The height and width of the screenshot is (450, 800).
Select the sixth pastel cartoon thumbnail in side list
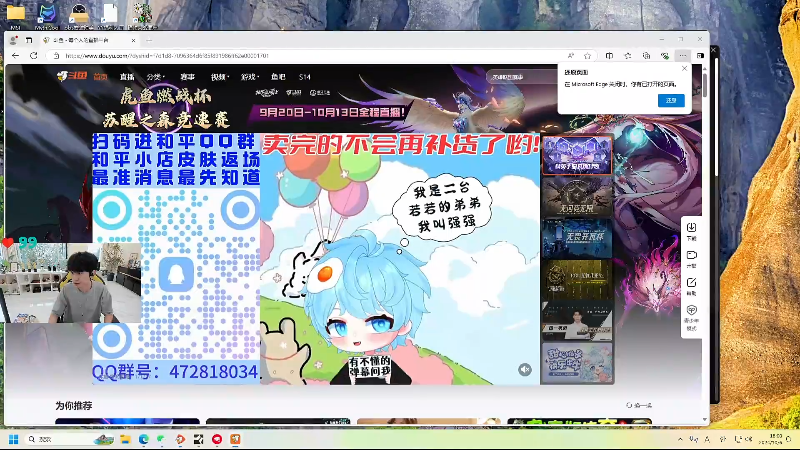tap(577, 363)
